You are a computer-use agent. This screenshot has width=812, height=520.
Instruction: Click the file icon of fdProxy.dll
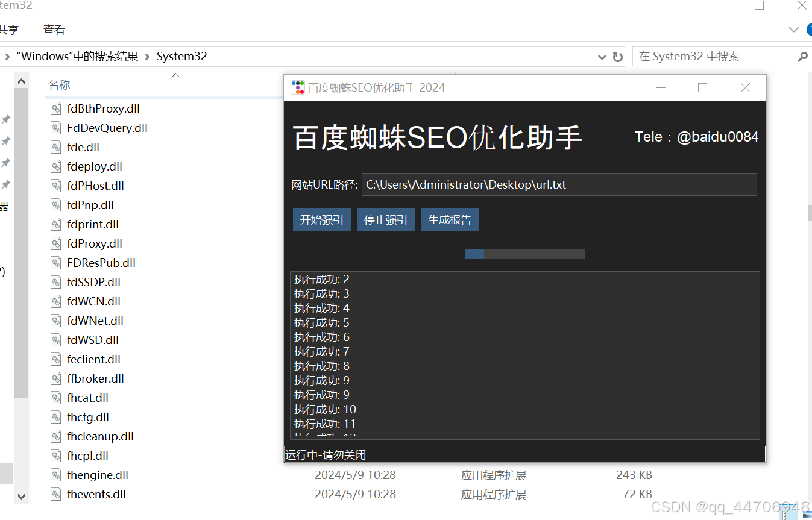coord(56,244)
